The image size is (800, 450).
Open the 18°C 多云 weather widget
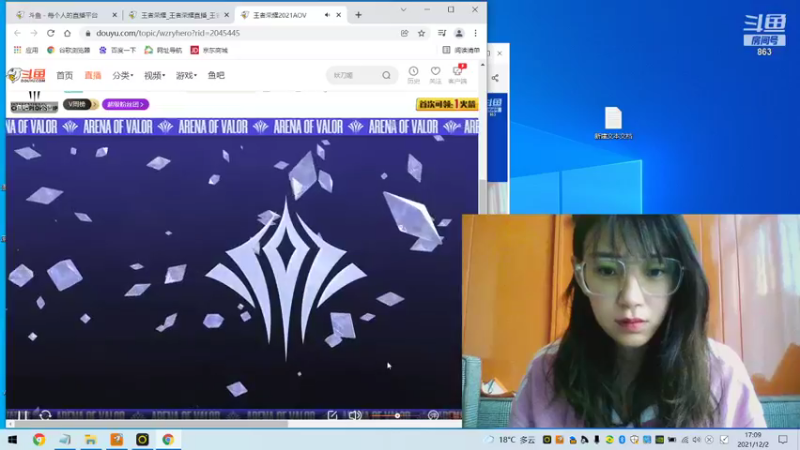pos(511,439)
